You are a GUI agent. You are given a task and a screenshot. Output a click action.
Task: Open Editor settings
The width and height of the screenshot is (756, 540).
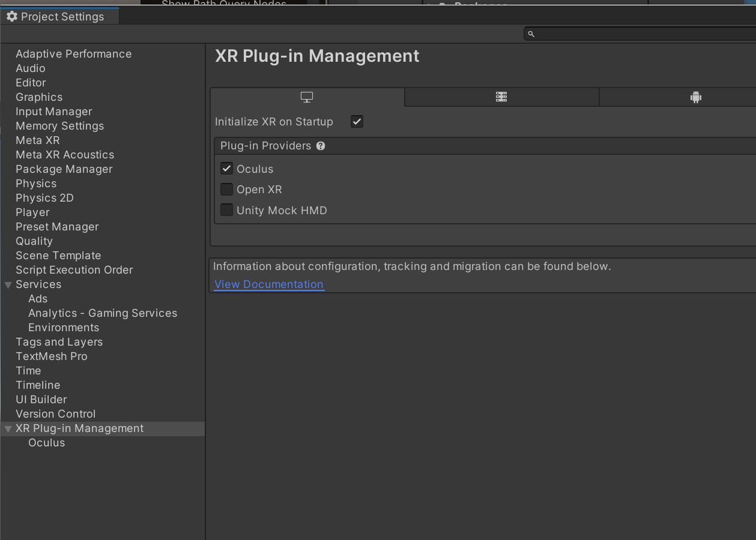click(x=31, y=83)
